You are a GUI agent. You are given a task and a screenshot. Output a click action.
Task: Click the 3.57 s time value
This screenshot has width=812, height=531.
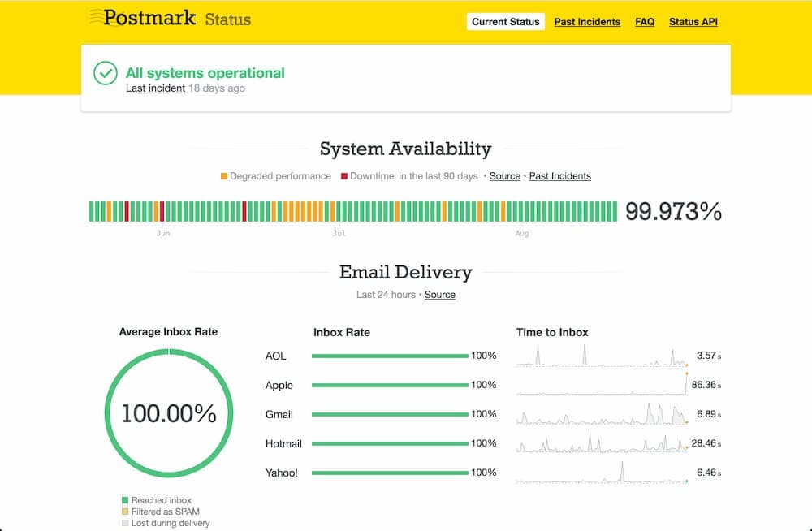point(708,356)
